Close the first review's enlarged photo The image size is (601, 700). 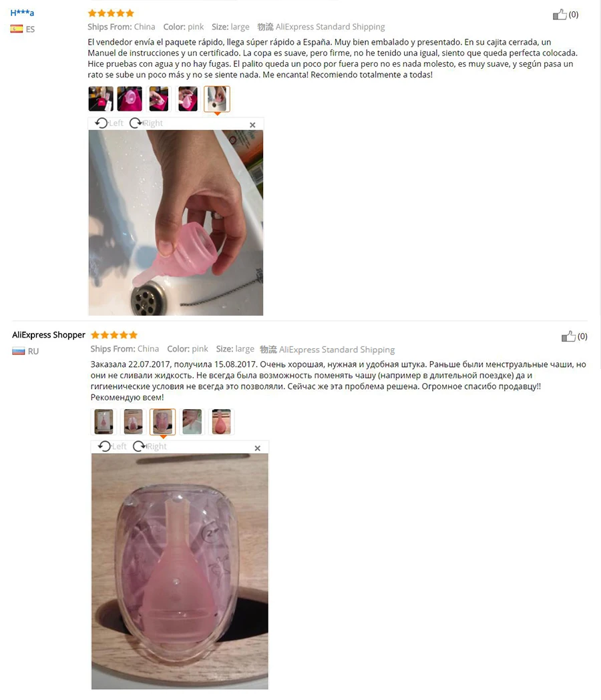252,125
